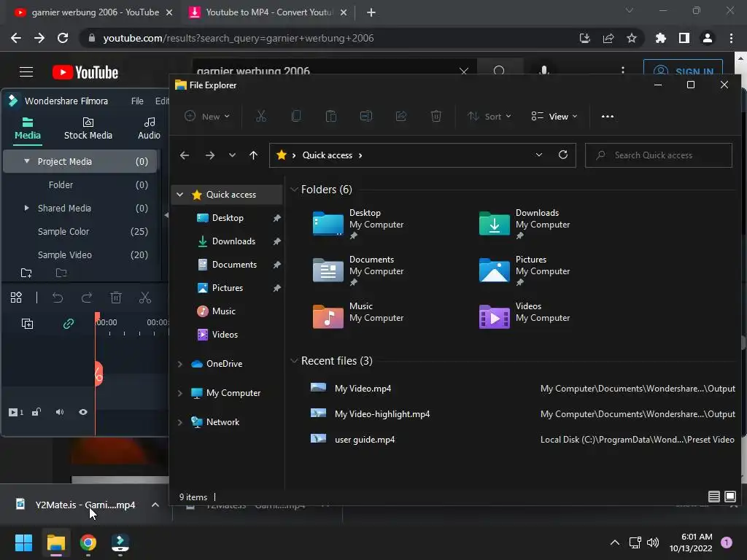The image size is (747, 560).
Task: Click Filmora split scissors icon
Action: (x=145, y=297)
